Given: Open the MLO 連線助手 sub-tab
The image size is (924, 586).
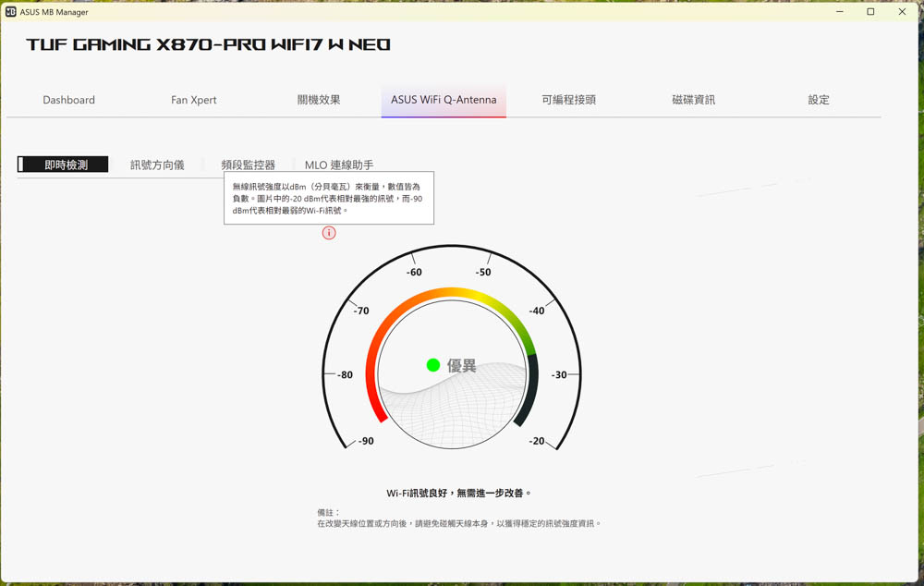Looking at the screenshot, I should pos(339,165).
